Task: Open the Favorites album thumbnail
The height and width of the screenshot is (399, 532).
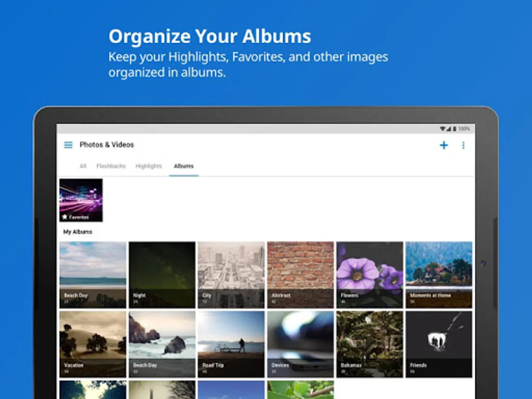Action: click(81, 200)
